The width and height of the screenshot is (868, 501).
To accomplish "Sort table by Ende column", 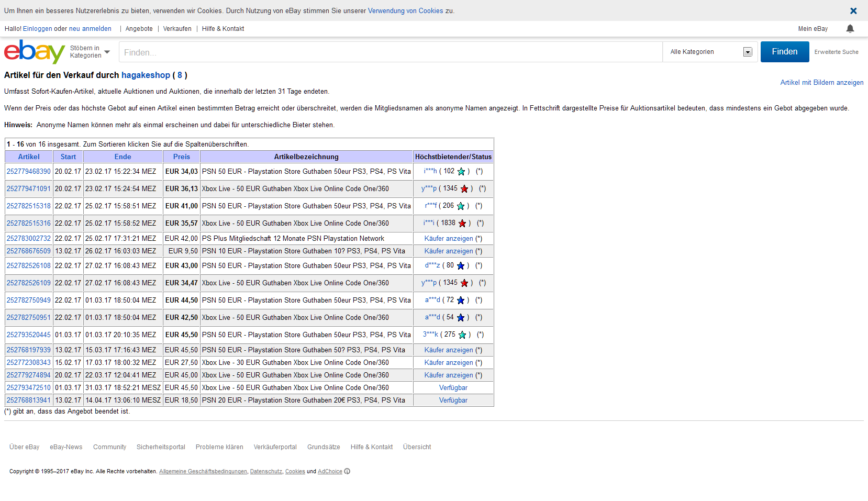I will click(123, 157).
